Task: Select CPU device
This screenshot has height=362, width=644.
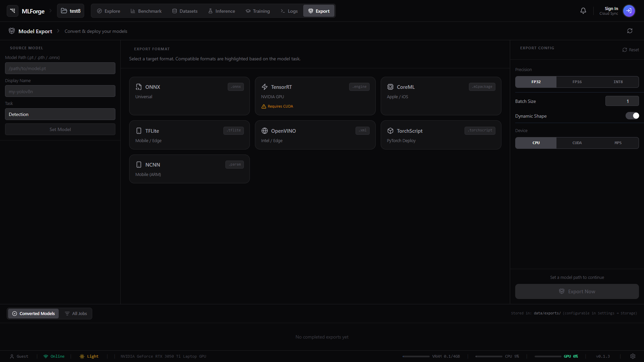Action: pyautogui.click(x=536, y=143)
